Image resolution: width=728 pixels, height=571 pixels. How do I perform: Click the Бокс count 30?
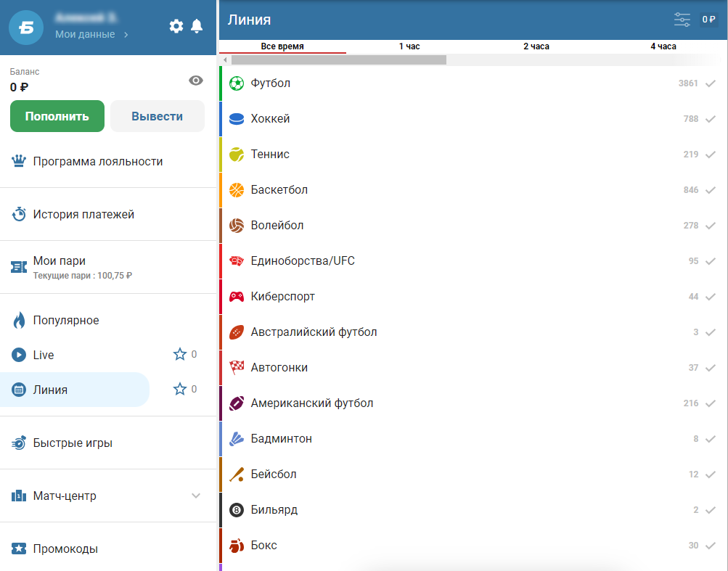pos(693,546)
